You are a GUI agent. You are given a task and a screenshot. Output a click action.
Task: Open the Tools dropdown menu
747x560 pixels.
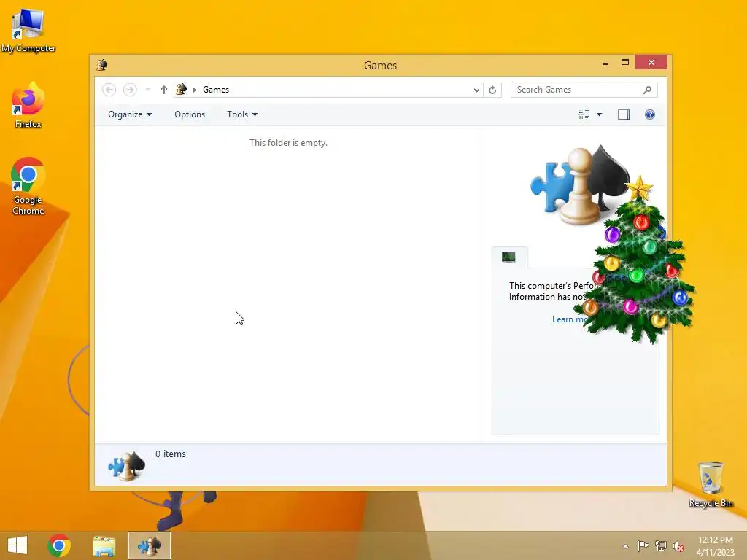click(242, 114)
